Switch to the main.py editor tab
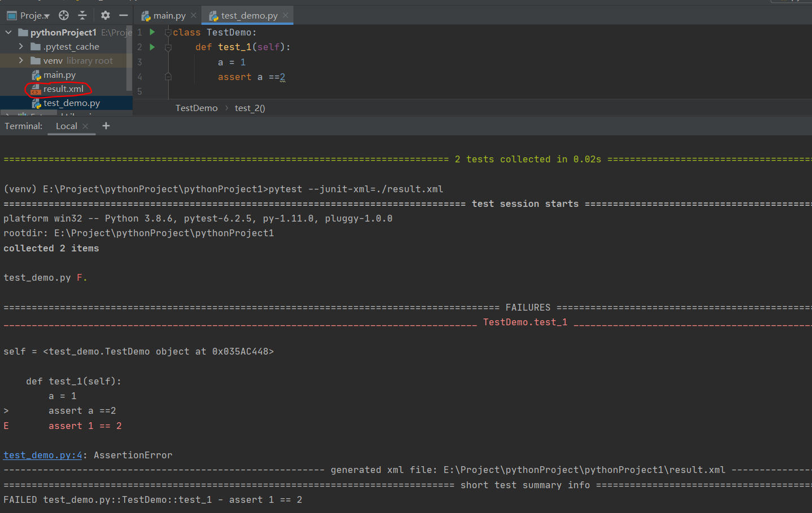The image size is (812, 513). tap(169, 15)
